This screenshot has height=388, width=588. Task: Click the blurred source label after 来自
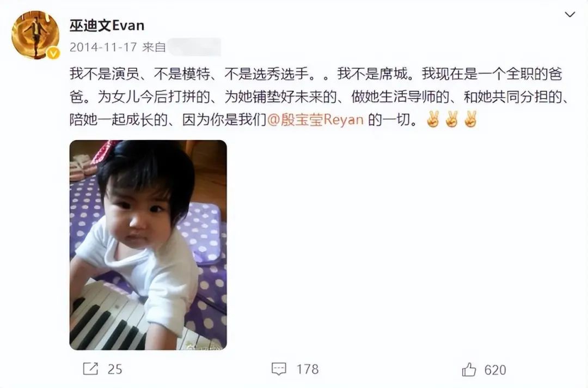click(194, 47)
